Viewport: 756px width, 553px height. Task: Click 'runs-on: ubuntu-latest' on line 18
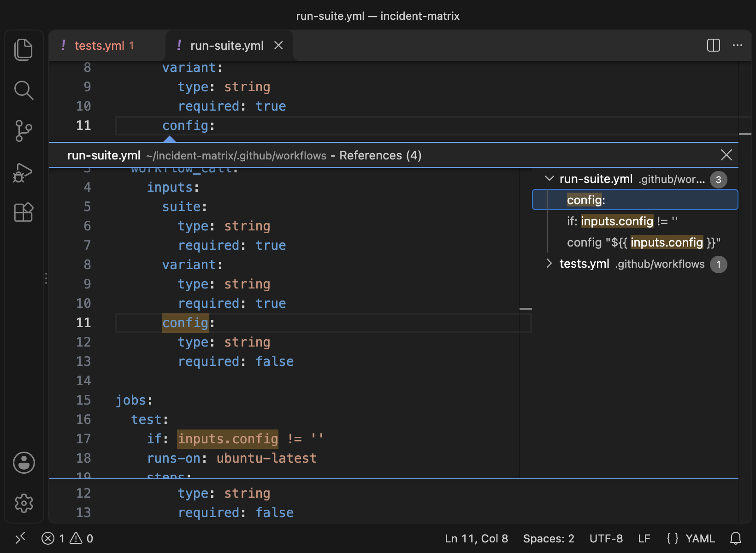pyautogui.click(x=232, y=458)
